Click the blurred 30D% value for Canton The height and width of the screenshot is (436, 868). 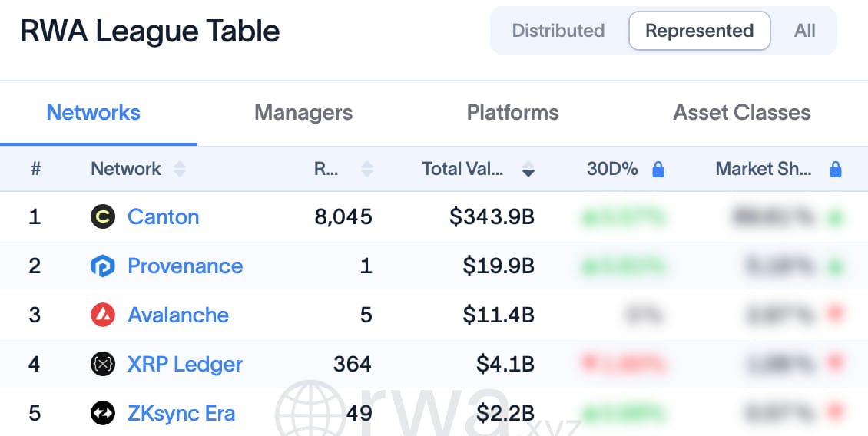[623, 217]
